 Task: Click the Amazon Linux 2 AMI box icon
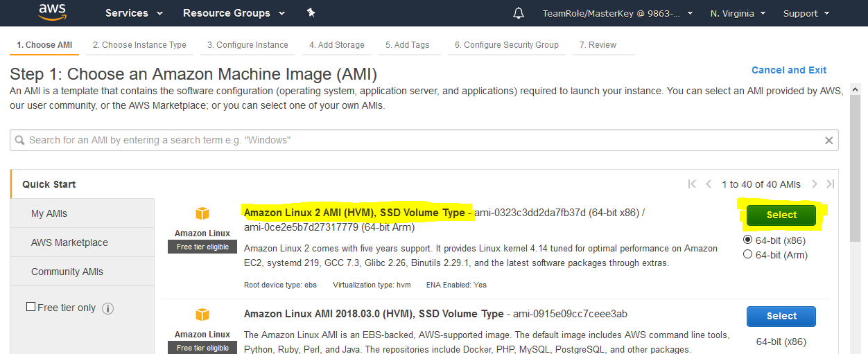coord(202,213)
